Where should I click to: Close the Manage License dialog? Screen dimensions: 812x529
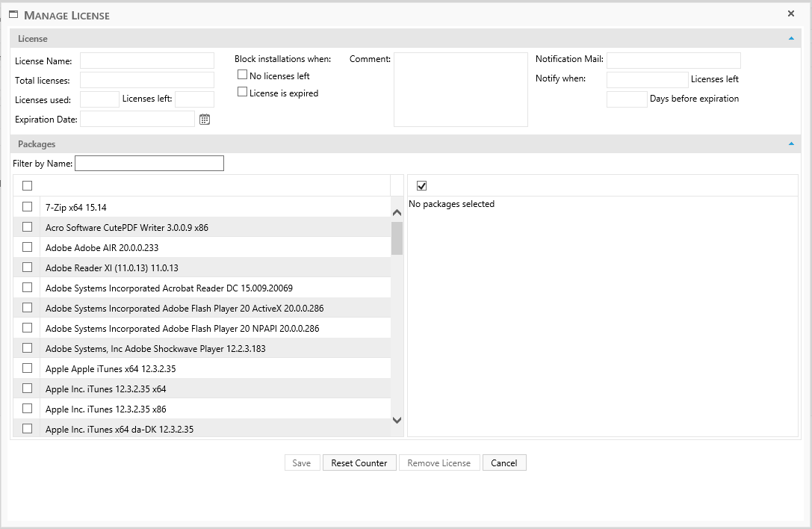click(x=791, y=13)
